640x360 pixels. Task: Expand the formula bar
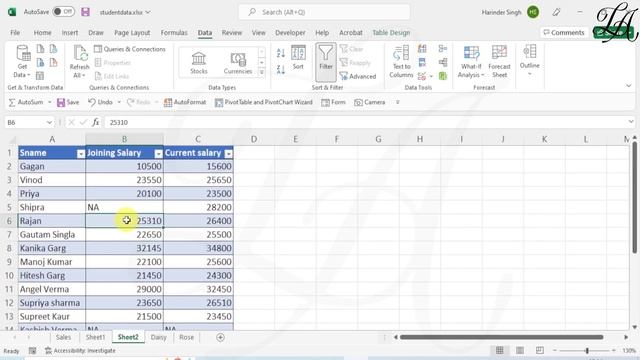pyautogui.click(x=631, y=122)
